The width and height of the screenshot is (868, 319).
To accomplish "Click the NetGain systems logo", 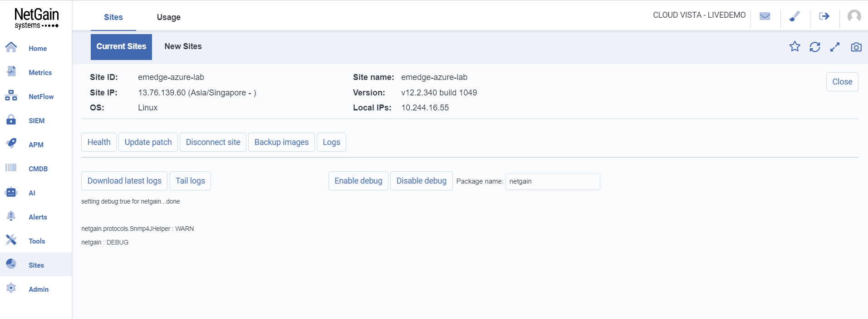I will pos(36,18).
